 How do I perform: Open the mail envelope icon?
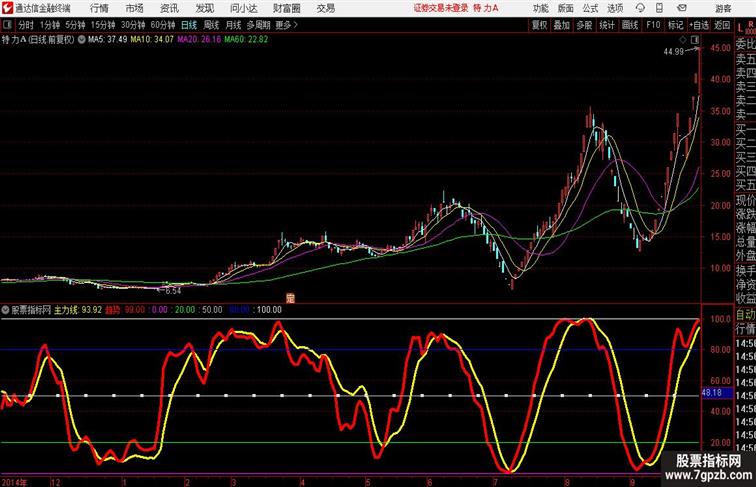pyautogui.click(x=682, y=8)
